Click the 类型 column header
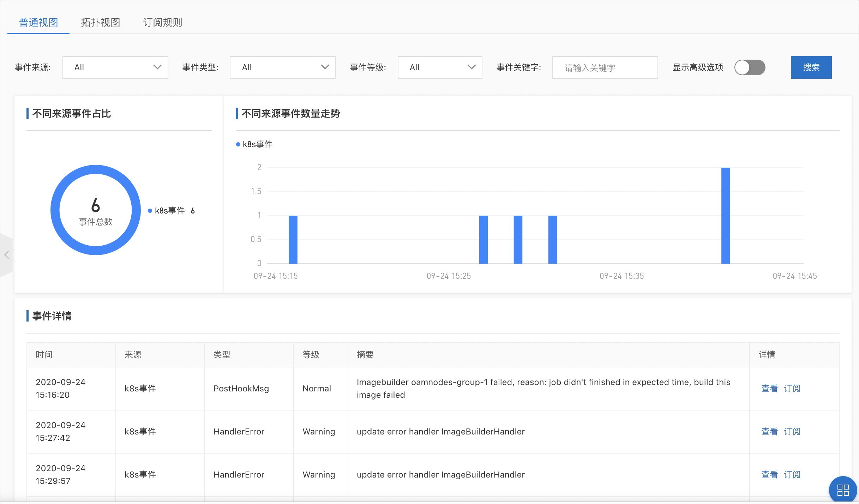This screenshot has height=504, width=859. tap(249, 355)
